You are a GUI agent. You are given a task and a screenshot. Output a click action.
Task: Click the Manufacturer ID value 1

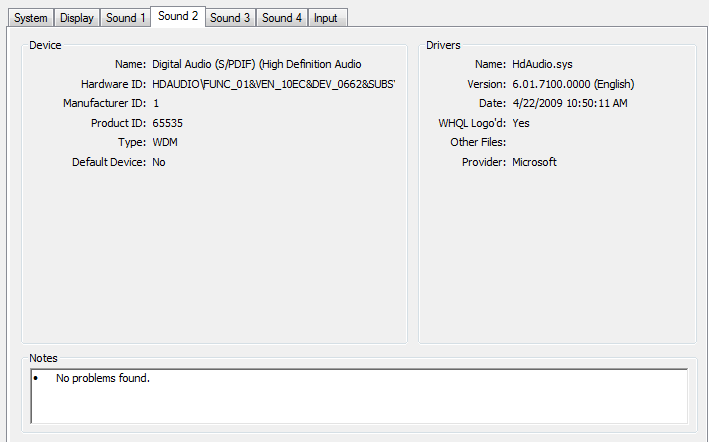click(x=156, y=103)
